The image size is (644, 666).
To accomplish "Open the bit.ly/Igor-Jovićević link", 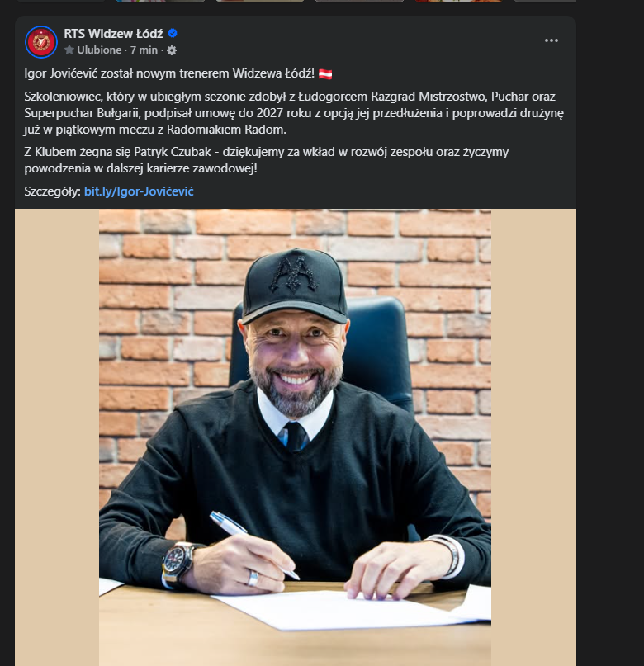I will 139,191.
